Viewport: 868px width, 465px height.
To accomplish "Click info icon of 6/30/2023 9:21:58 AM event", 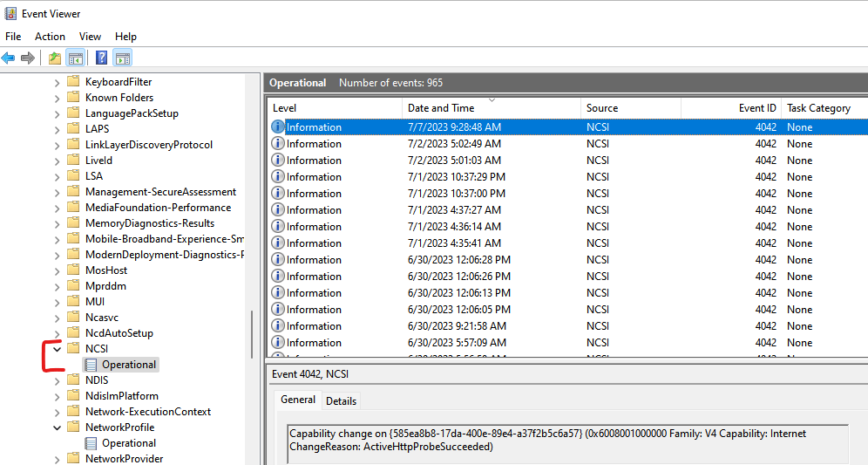I will pos(277,326).
